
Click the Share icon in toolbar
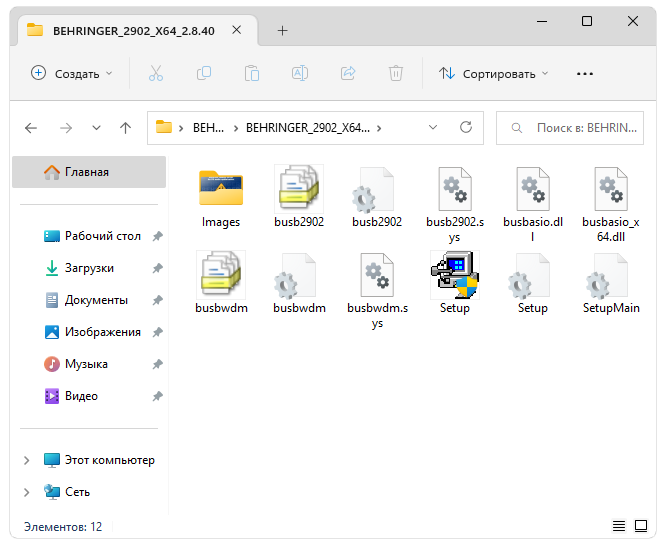348,73
